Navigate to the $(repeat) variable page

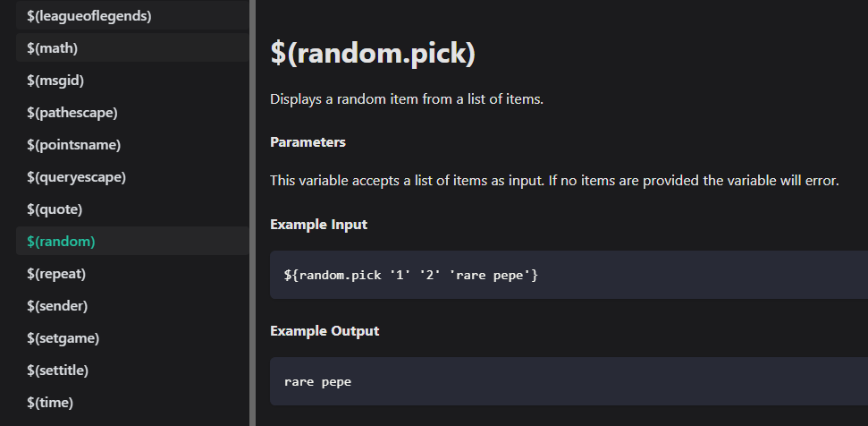(x=132, y=273)
